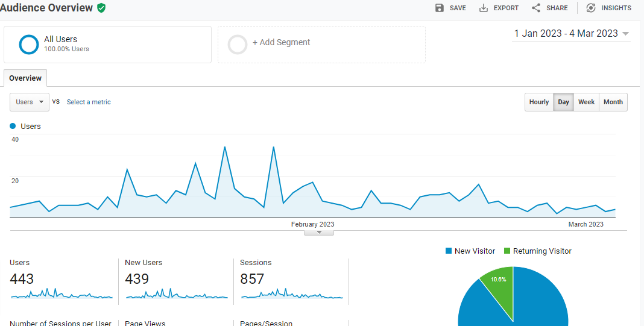Click the Page Views label

[x=145, y=323]
